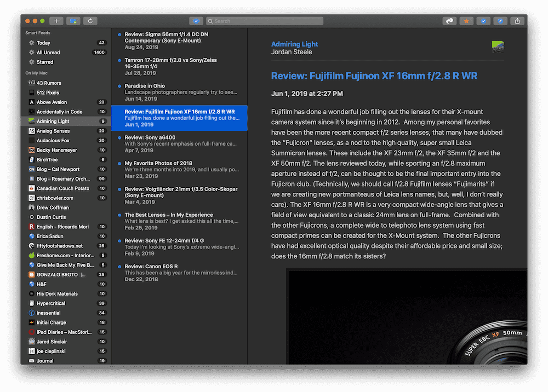The width and height of the screenshot is (548, 392).
Task: Go to the next unread article
Action: (x=449, y=21)
